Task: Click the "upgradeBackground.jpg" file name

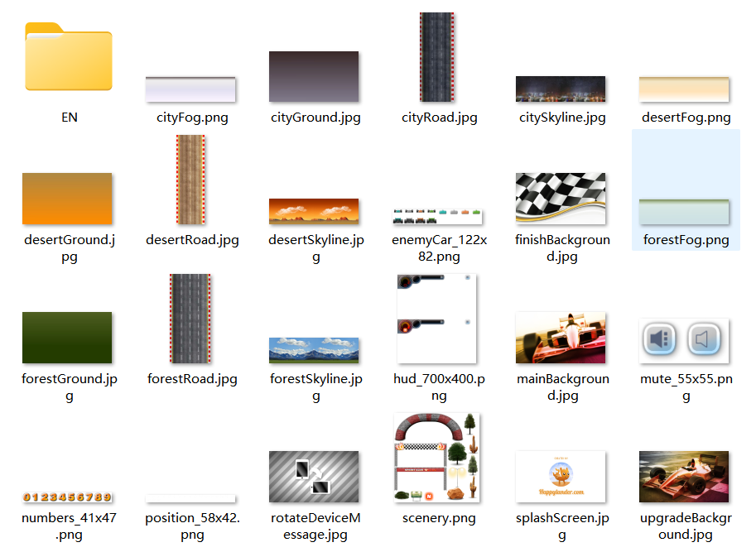Action: coord(686,526)
